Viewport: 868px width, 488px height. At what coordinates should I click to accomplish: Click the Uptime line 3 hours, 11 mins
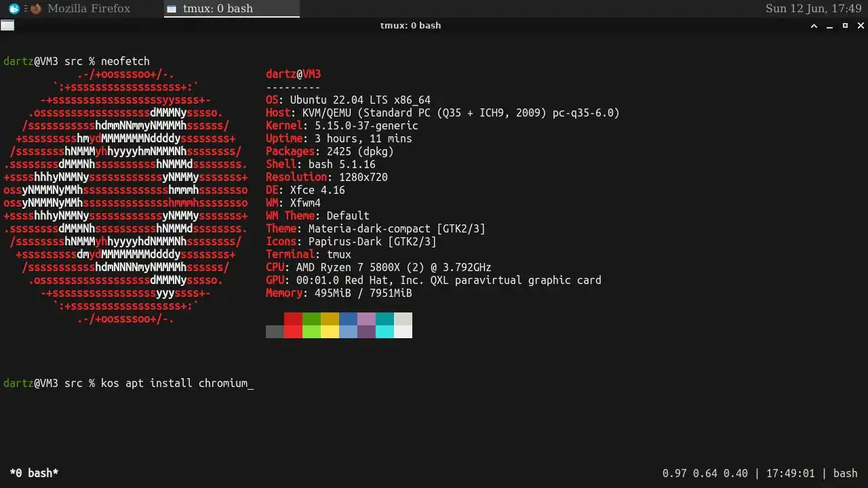point(339,138)
